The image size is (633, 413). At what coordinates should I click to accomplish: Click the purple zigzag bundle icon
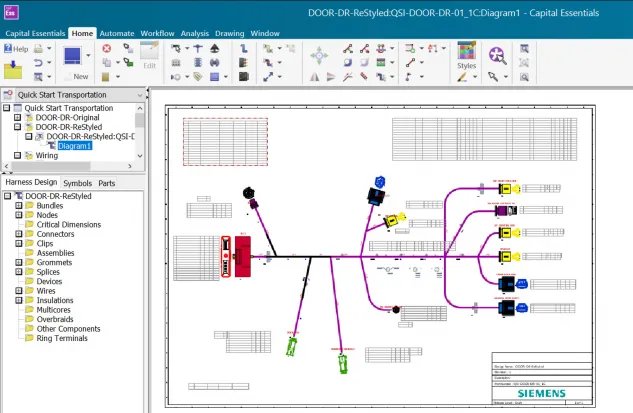click(268, 63)
